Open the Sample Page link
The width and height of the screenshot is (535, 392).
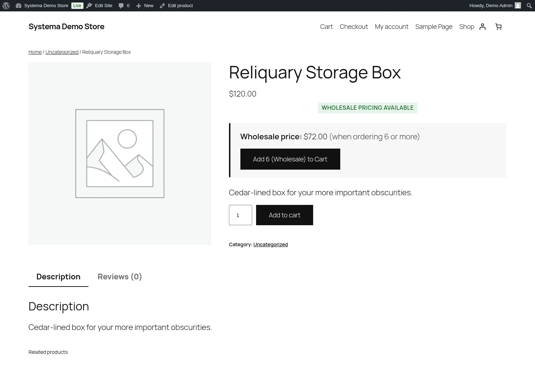coord(434,27)
